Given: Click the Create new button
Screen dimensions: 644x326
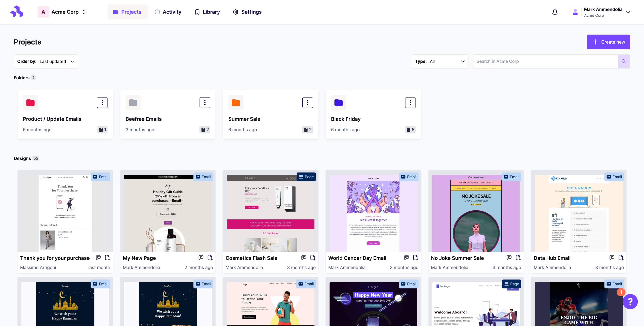Looking at the screenshot, I should (x=608, y=42).
